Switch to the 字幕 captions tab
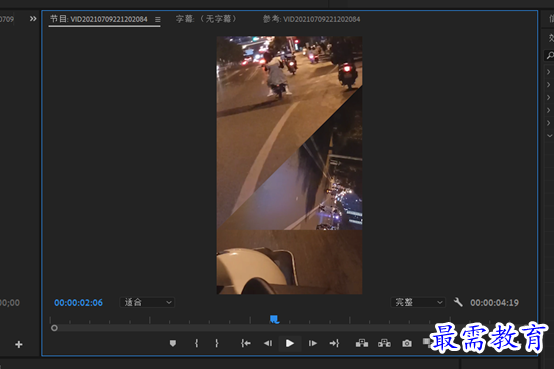The height and width of the screenshot is (369, 554). [x=206, y=19]
